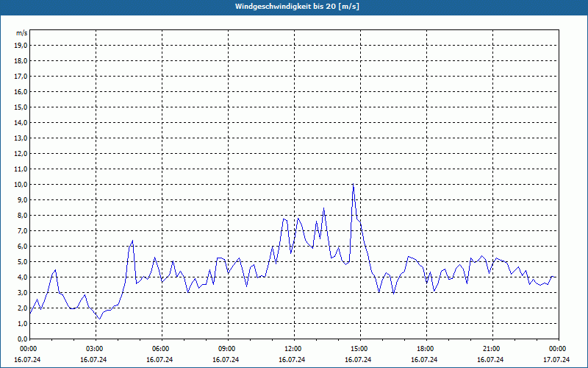588x368 pixels.
Task: Click the 12,0 y-axis label
Action: pyautogui.click(x=21, y=154)
